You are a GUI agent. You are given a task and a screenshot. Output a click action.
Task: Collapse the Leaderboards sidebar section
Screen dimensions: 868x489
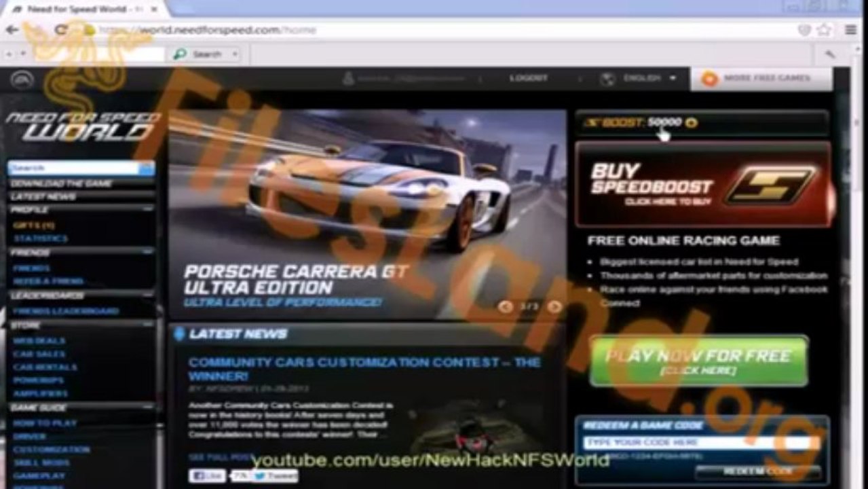[x=148, y=296]
